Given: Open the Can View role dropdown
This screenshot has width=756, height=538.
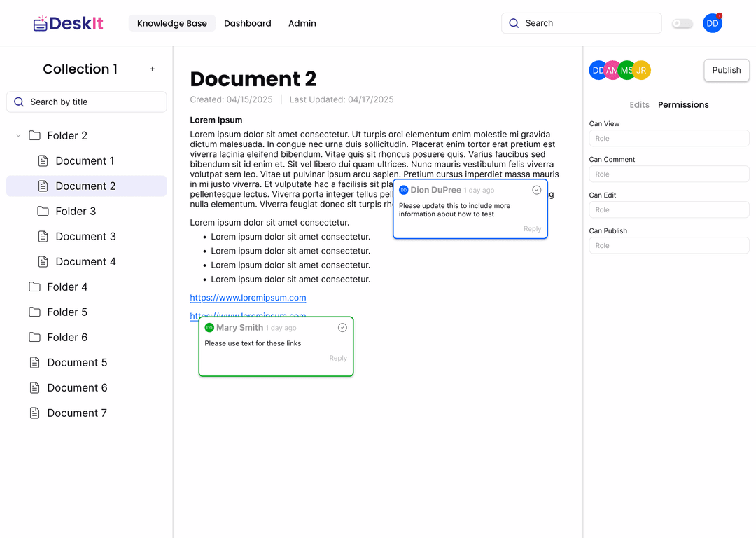Looking at the screenshot, I should (x=668, y=139).
